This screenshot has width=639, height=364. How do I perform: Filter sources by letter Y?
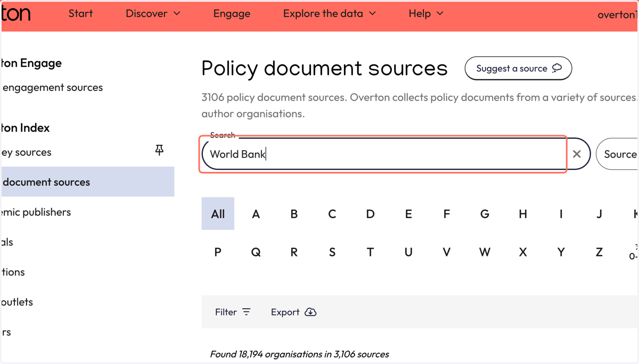coord(561,252)
